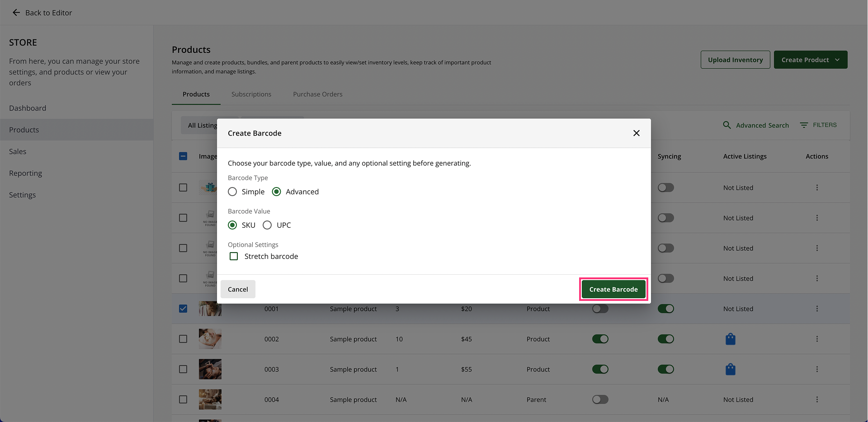Toggle the select-all checkbox in table header
The width and height of the screenshot is (868, 422).
(x=183, y=156)
